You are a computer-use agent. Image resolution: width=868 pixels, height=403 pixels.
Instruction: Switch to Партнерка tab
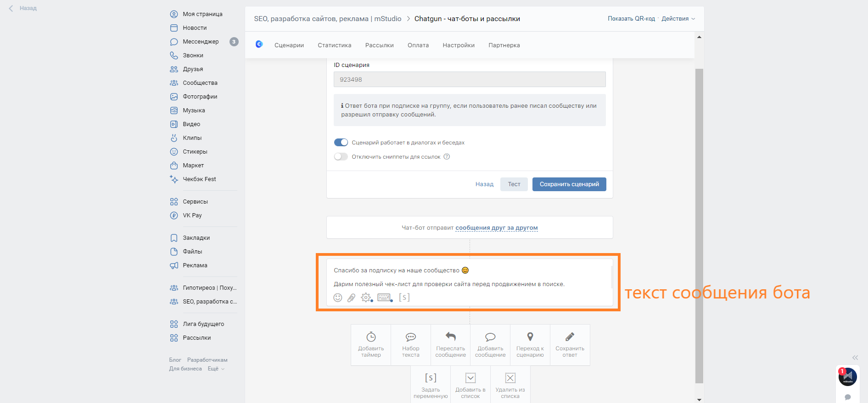(504, 45)
